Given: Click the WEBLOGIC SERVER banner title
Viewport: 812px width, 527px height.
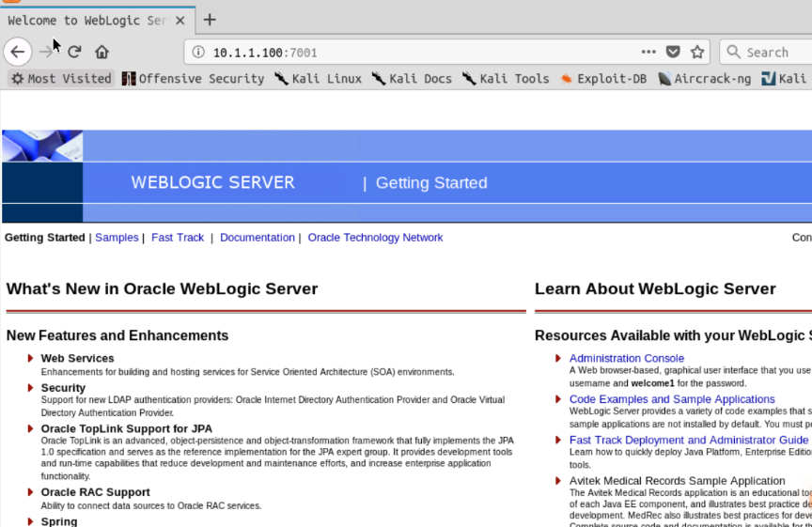Looking at the screenshot, I should 212,183.
